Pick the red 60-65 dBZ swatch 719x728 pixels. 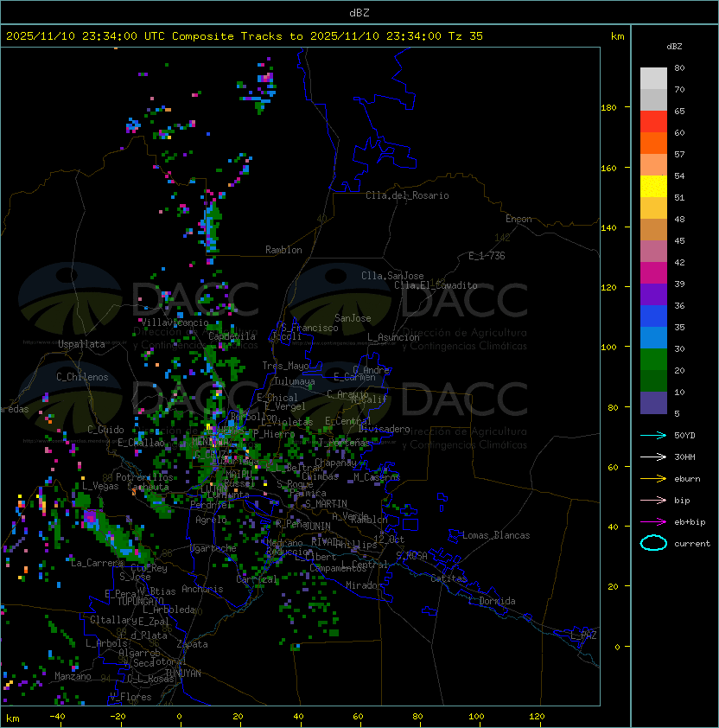tap(653, 122)
